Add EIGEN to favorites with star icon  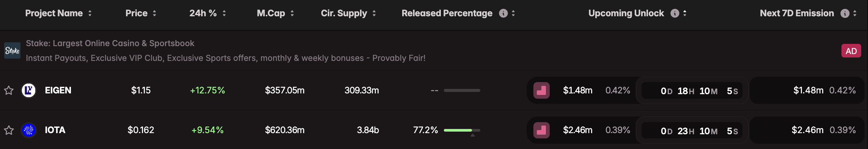pos(9,90)
